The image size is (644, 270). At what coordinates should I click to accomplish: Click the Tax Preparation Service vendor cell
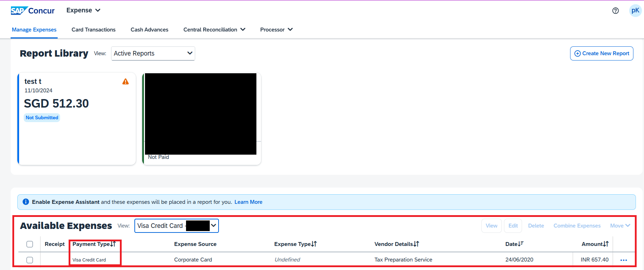click(403, 260)
